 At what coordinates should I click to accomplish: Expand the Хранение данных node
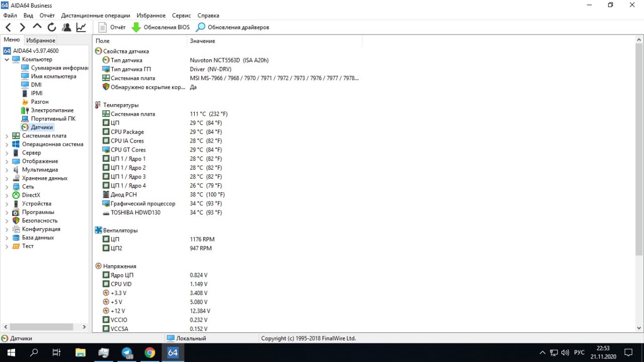coord(7,178)
